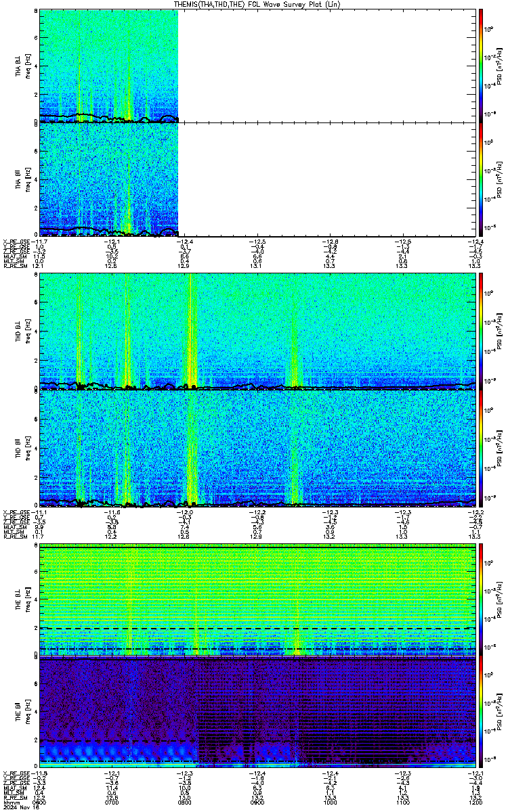Click the '1000' time tick label

[330, 802]
